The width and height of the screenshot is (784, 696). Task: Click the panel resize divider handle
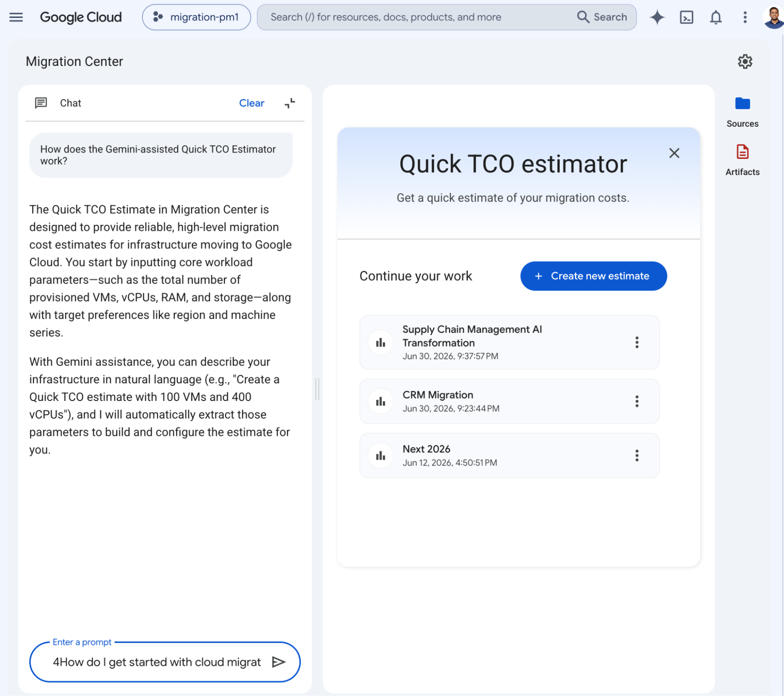317,389
